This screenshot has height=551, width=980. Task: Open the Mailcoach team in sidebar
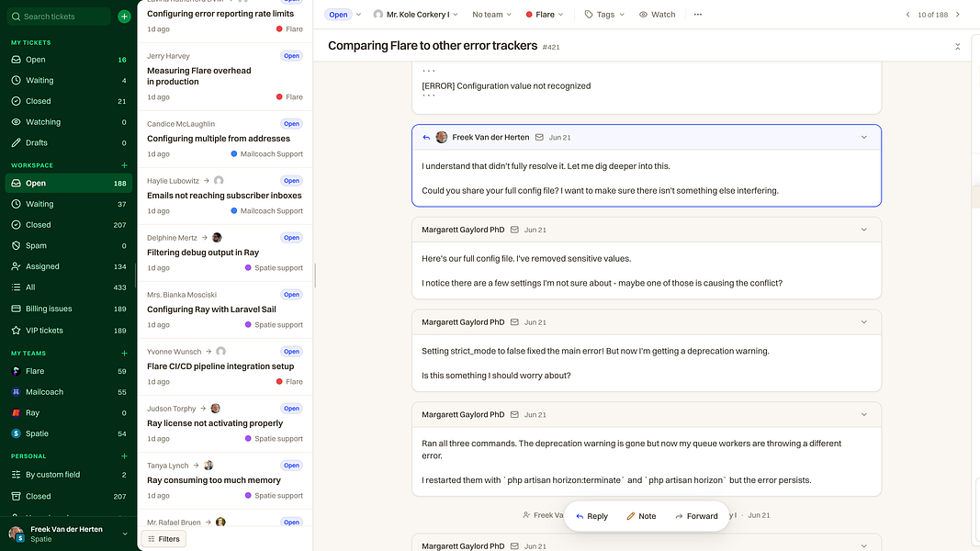click(x=69, y=392)
